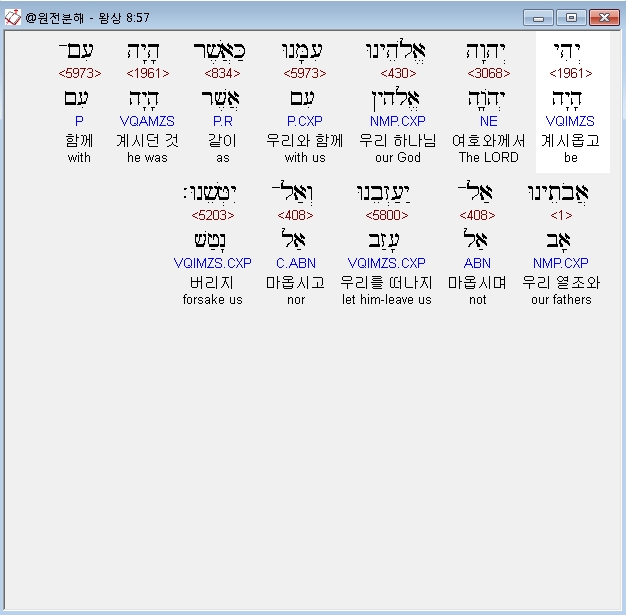
Task: Select Korean gloss 우리 하나님
Action: point(398,141)
